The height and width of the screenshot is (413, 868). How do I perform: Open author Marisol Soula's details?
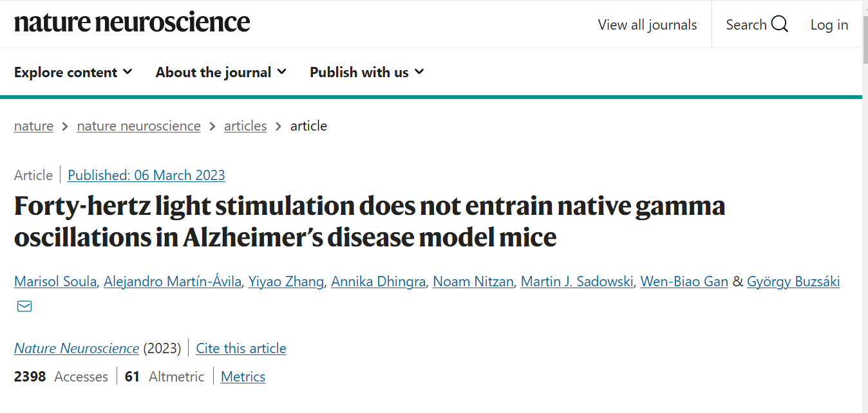[x=57, y=282]
